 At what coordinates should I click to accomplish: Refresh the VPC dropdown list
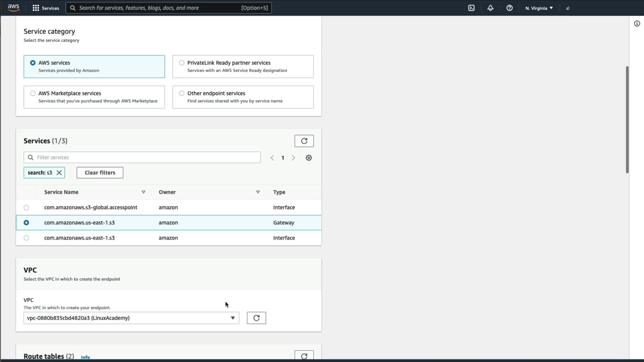tap(256, 318)
